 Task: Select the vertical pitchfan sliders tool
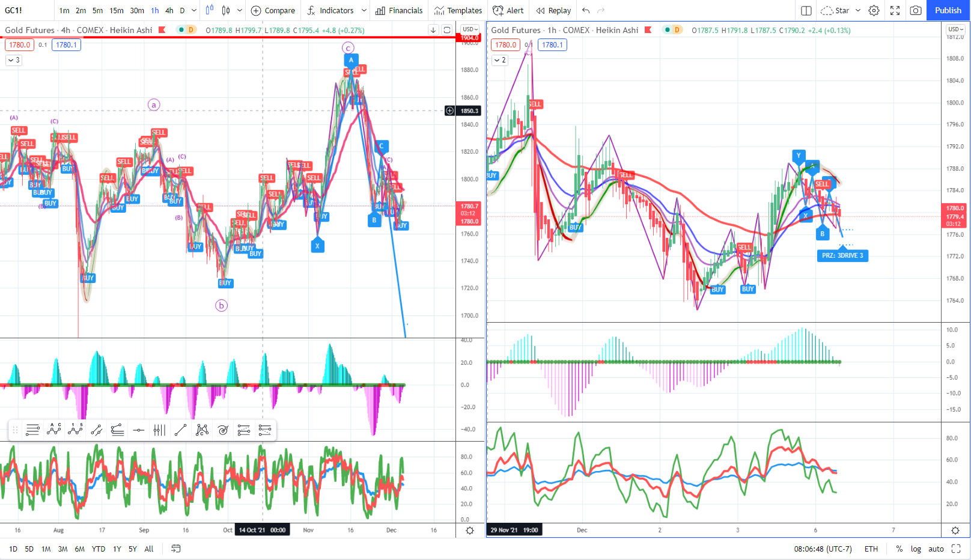click(x=159, y=430)
